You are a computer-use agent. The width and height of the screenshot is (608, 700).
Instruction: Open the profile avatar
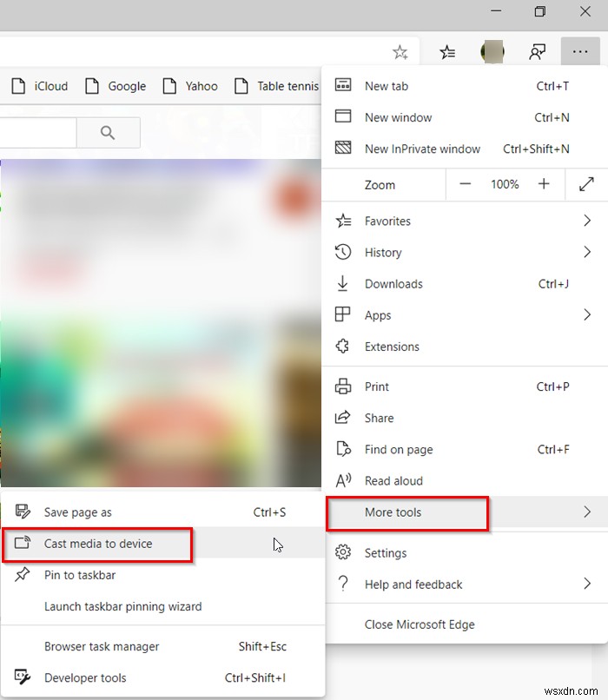tap(492, 52)
